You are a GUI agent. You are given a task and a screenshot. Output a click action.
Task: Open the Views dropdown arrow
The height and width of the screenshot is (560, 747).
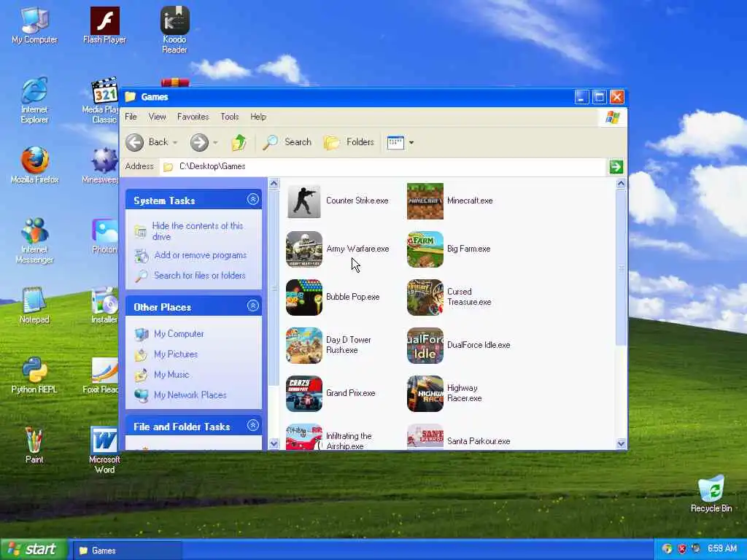click(x=411, y=142)
